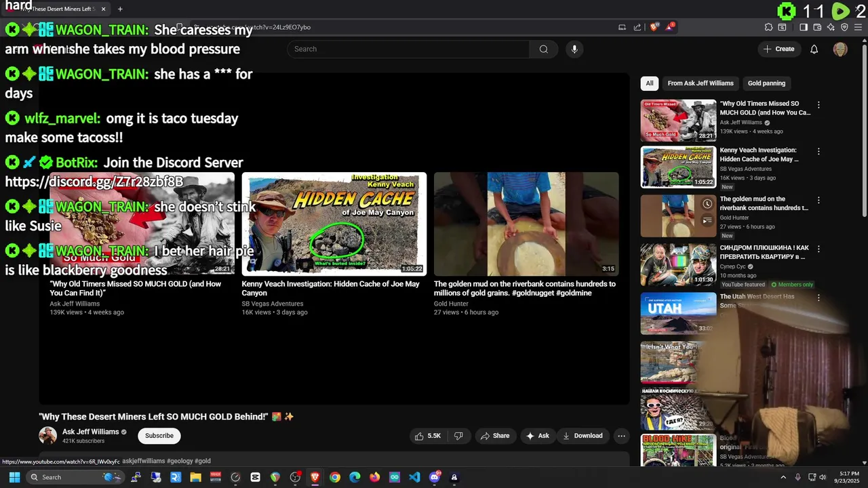868x488 pixels.
Task: Add Golden mud video to Watch later
Action: click(707, 204)
